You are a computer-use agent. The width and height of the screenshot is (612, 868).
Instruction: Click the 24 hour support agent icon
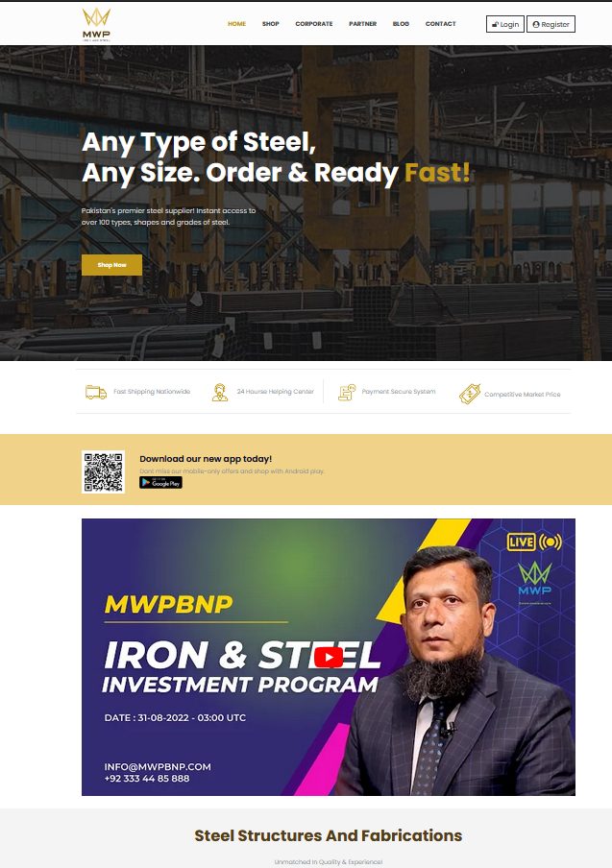[x=220, y=393]
